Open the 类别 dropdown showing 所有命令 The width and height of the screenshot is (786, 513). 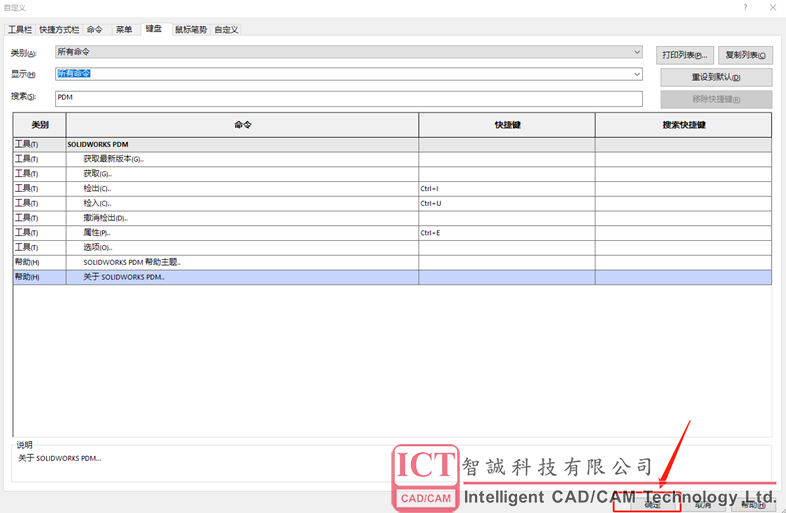[349, 52]
